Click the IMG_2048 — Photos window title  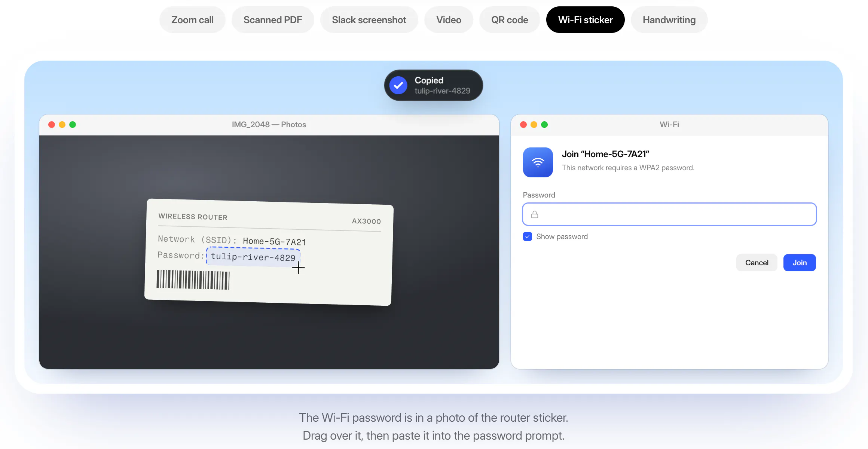pyautogui.click(x=269, y=125)
